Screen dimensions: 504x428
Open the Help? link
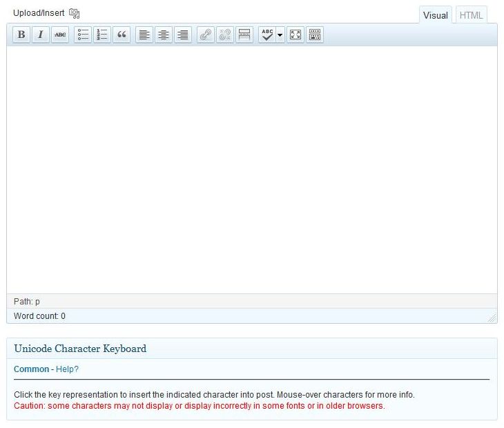(x=67, y=369)
